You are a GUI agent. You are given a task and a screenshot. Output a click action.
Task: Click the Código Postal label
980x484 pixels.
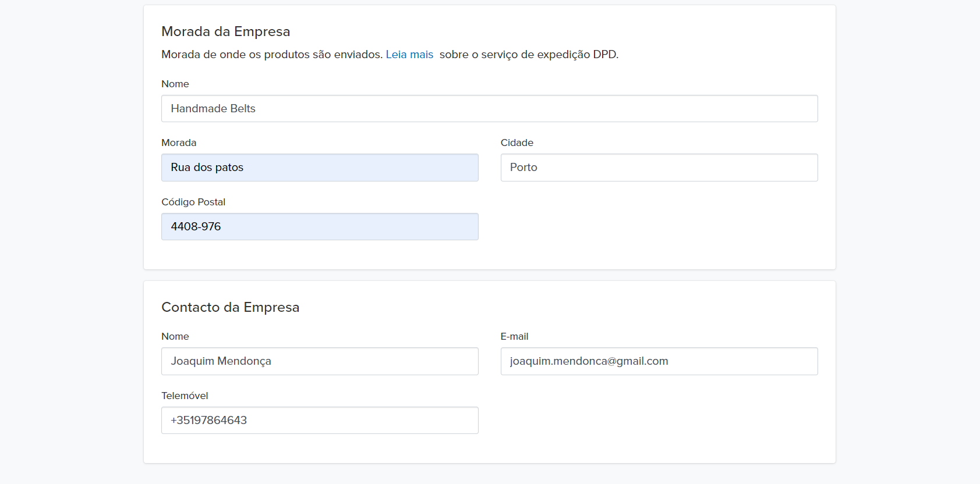click(x=193, y=202)
